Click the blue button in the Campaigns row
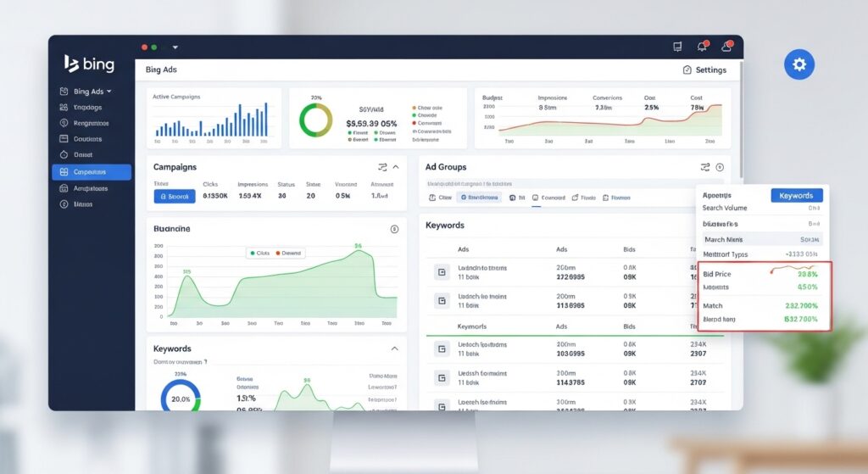 175,197
